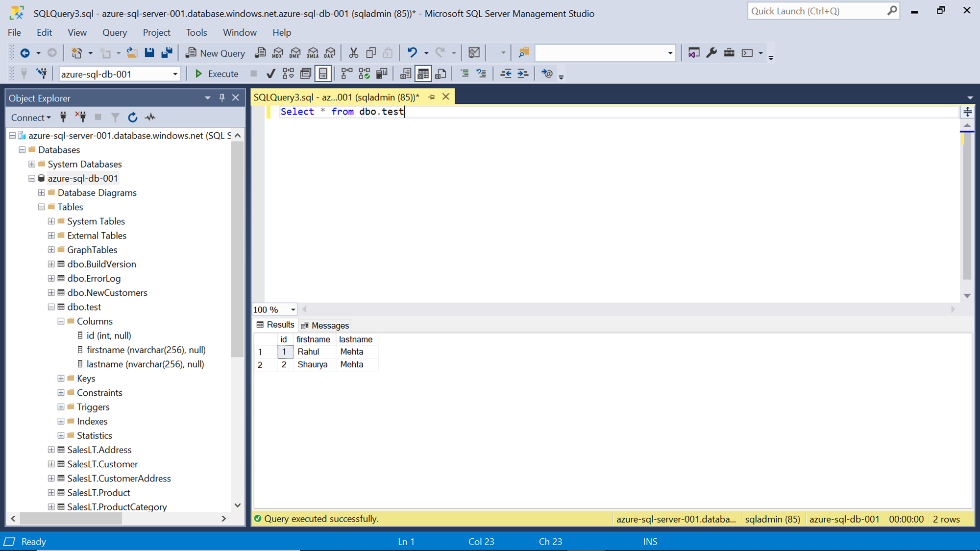The height and width of the screenshot is (551, 980).
Task: Refresh the Object Explorer
Action: click(132, 118)
